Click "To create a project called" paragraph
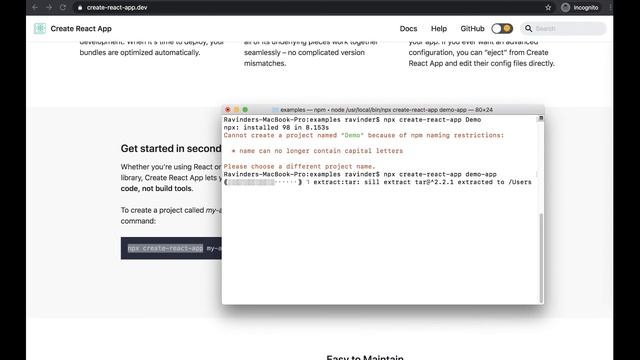The image size is (640, 360). tap(171, 216)
